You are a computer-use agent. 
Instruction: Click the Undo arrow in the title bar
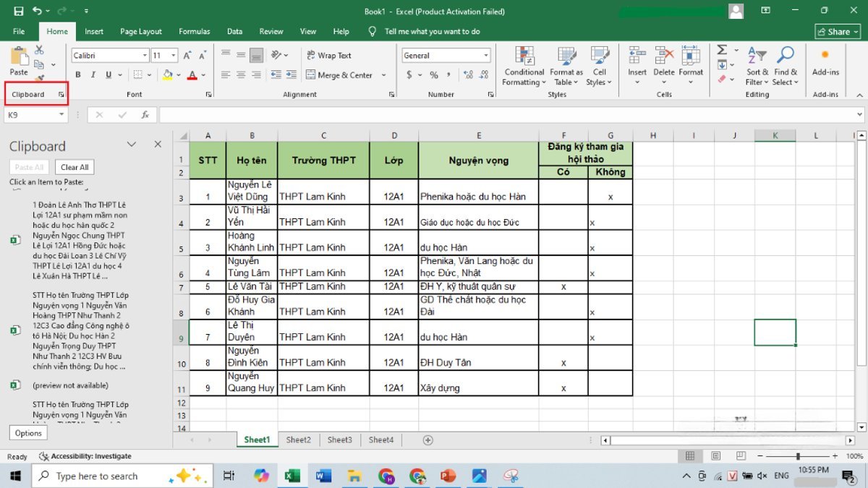[37, 12]
